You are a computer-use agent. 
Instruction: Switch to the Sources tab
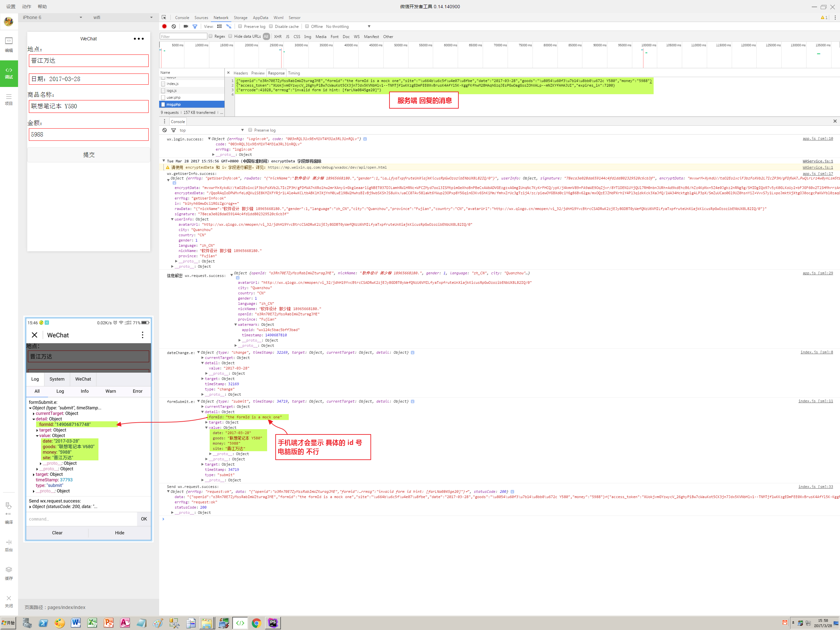[x=201, y=17]
